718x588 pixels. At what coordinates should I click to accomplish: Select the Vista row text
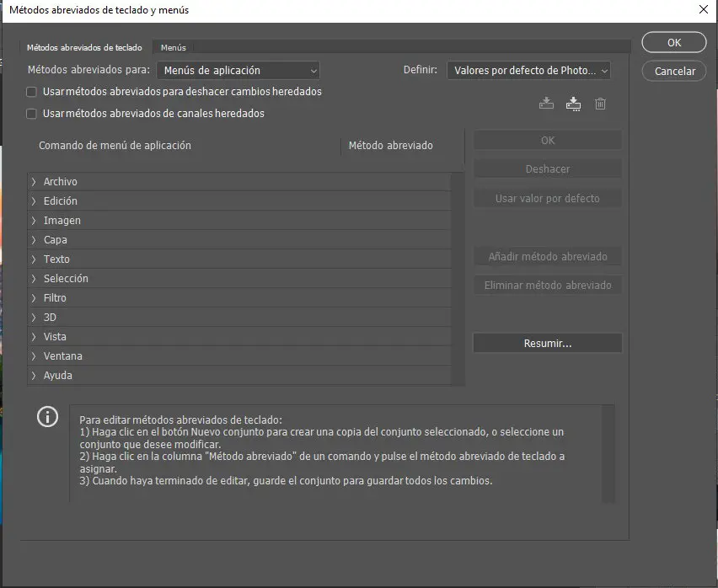(x=55, y=337)
